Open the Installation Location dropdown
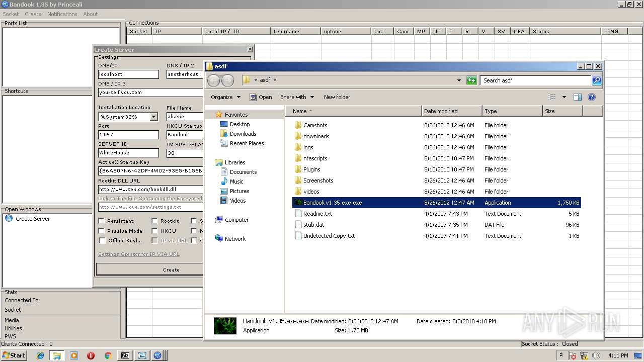 (153, 117)
